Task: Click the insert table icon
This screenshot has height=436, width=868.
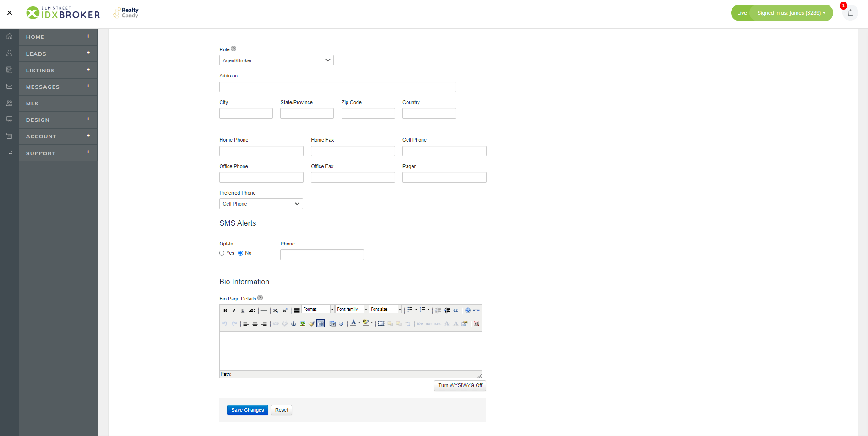Action: 320,324
